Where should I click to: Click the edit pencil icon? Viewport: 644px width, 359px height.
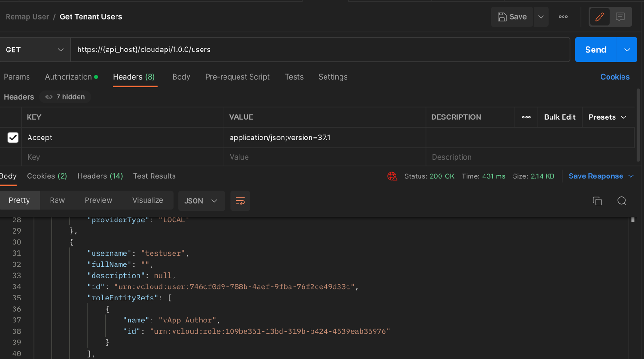click(x=600, y=17)
